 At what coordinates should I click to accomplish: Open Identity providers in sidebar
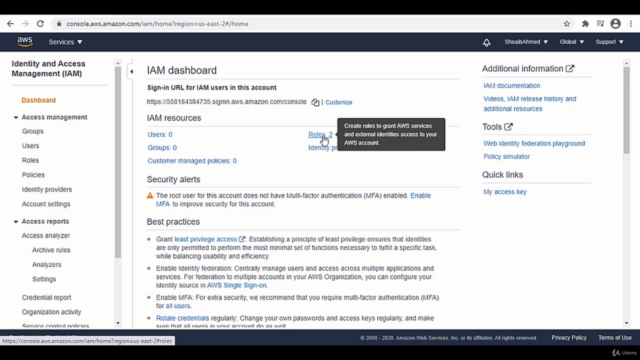(47, 189)
